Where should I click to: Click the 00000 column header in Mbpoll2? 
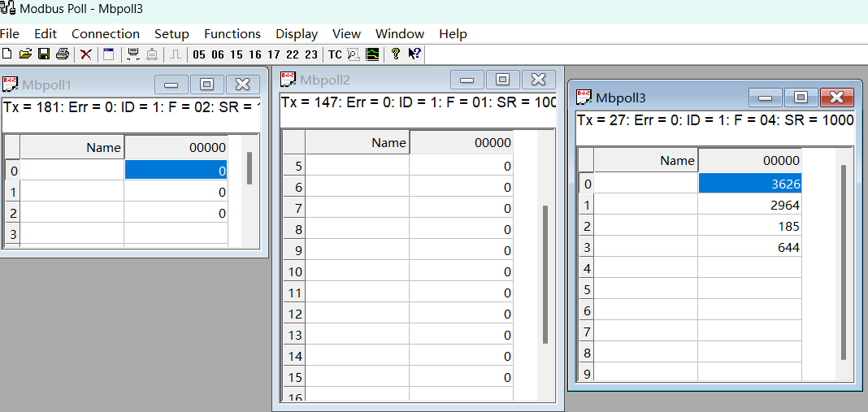[x=462, y=142]
